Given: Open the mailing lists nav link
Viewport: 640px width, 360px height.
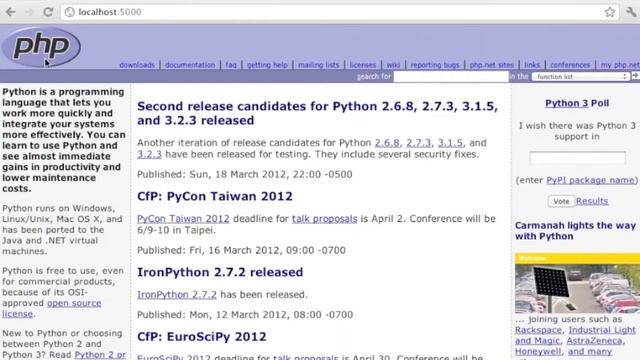Looking at the screenshot, I should tap(318, 65).
